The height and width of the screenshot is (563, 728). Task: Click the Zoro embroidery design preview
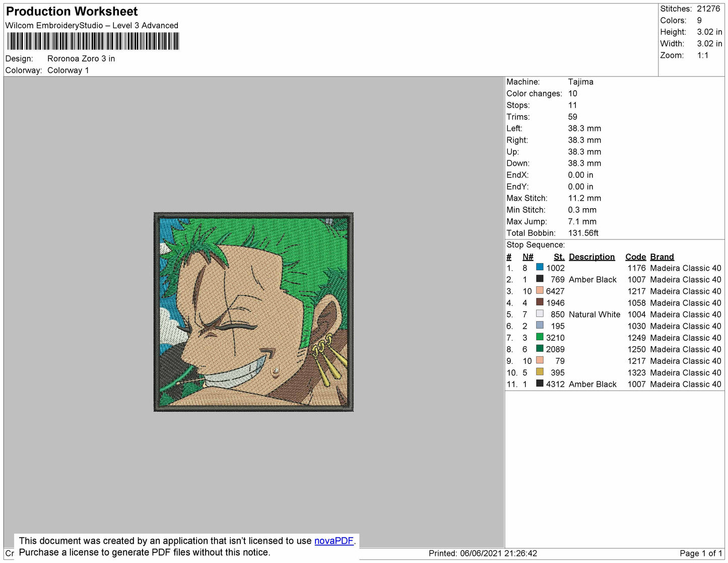(253, 312)
